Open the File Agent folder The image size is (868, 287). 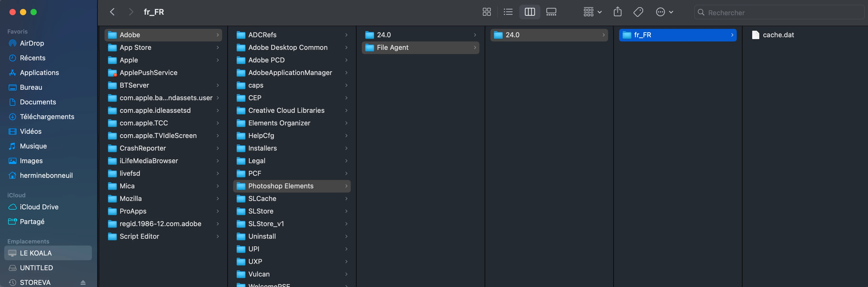point(392,47)
